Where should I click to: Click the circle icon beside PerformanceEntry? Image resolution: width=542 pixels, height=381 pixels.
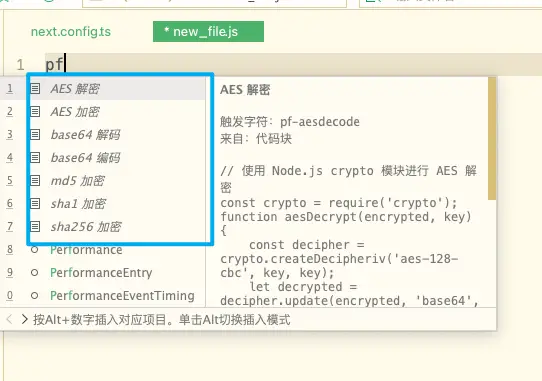34,273
